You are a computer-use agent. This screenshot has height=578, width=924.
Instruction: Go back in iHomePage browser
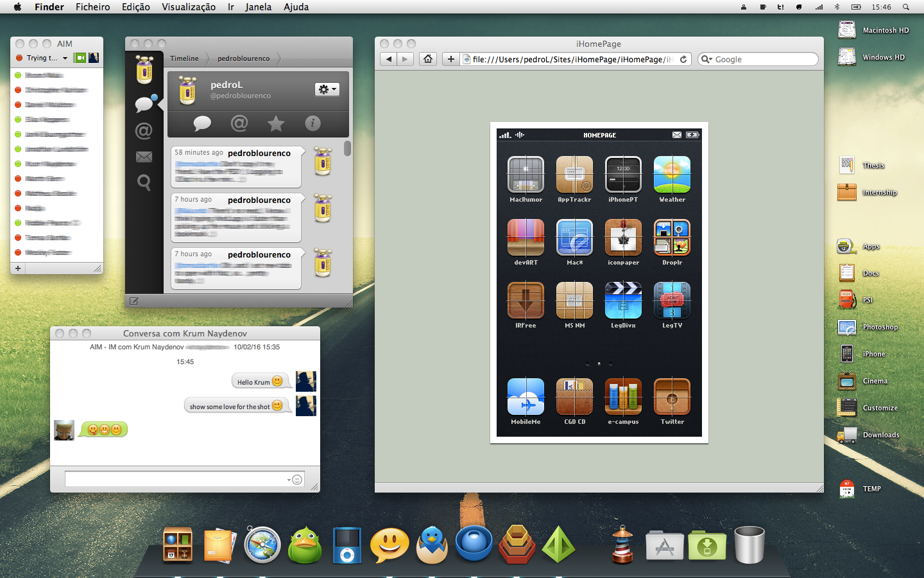(x=388, y=59)
